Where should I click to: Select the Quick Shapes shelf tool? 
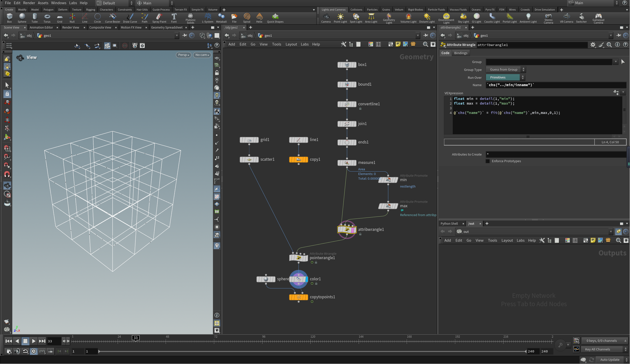pyautogui.click(x=275, y=18)
